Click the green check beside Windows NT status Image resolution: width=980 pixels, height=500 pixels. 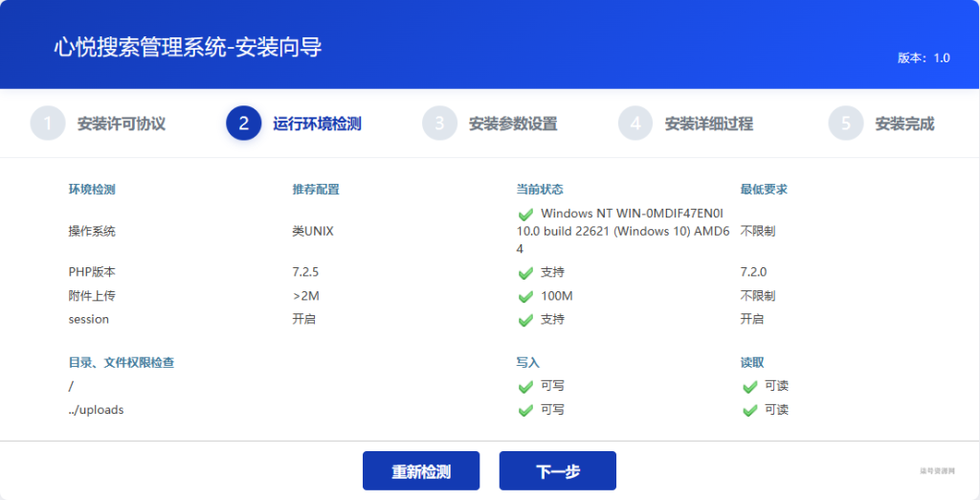pos(525,215)
